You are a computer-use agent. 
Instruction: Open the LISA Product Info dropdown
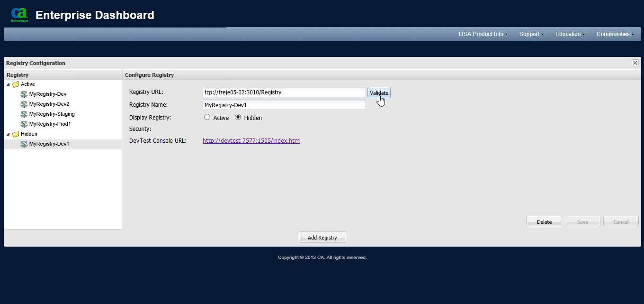(x=483, y=34)
